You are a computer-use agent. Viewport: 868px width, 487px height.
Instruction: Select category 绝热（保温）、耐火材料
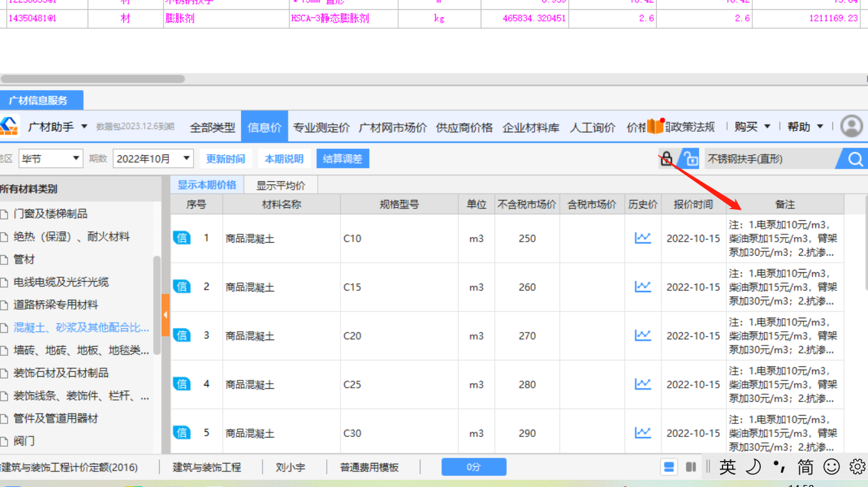(x=71, y=236)
